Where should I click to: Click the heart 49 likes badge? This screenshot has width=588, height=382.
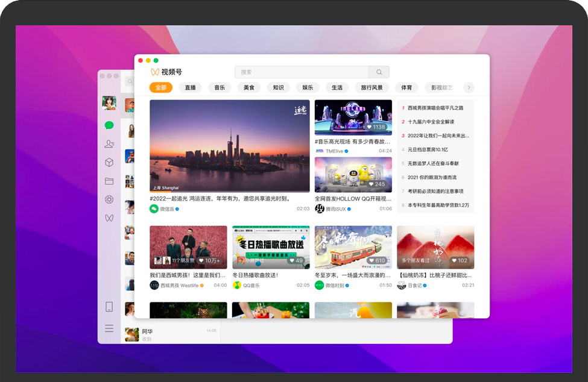[296, 260]
